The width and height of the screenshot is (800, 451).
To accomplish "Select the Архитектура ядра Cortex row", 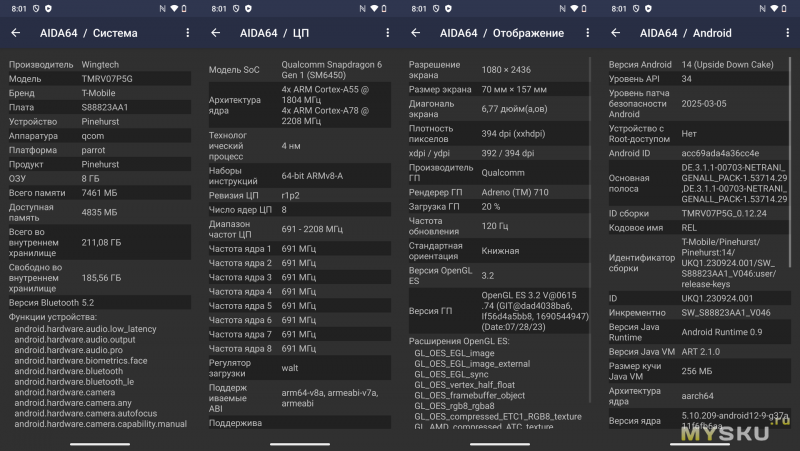I will (x=299, y=105).
